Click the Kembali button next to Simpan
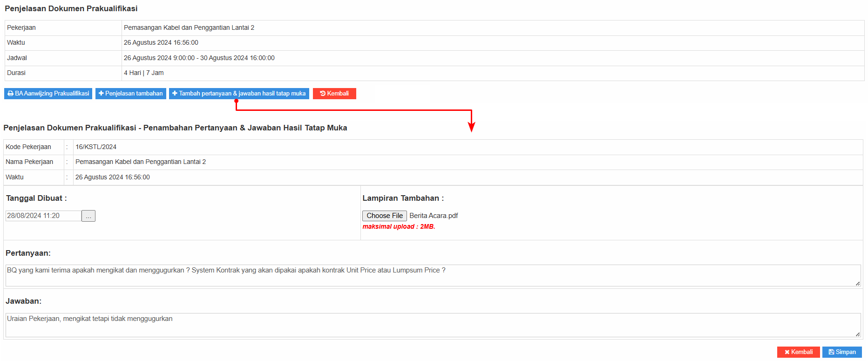The height and width of the screenshot is (361, 868). click(x=799, y=352)
